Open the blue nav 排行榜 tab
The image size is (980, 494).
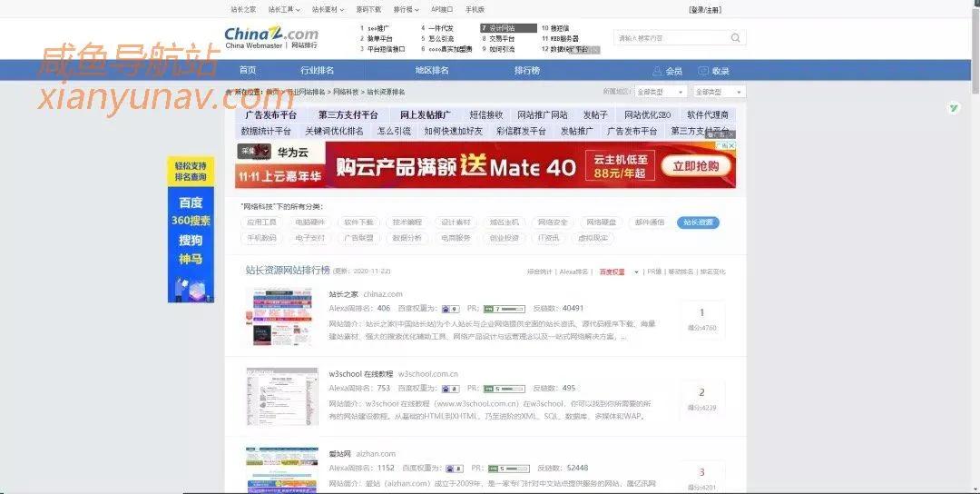[527, 71]
